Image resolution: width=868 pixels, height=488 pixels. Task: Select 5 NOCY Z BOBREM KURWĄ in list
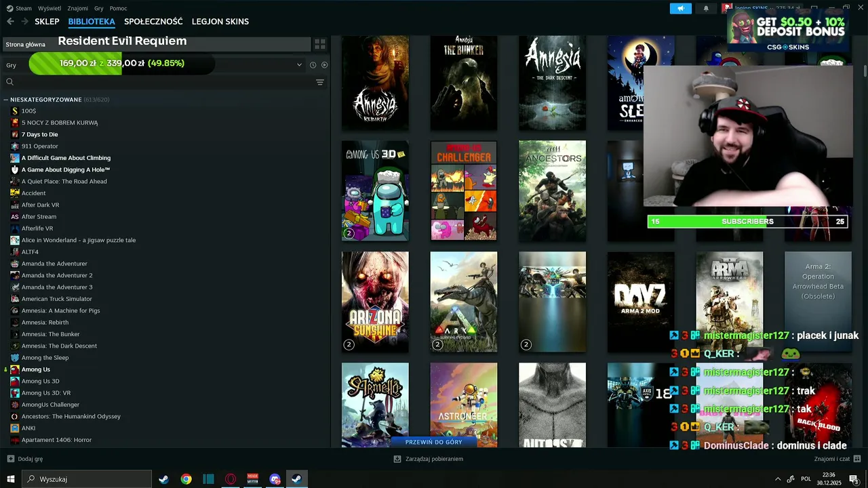click(60, 123)
